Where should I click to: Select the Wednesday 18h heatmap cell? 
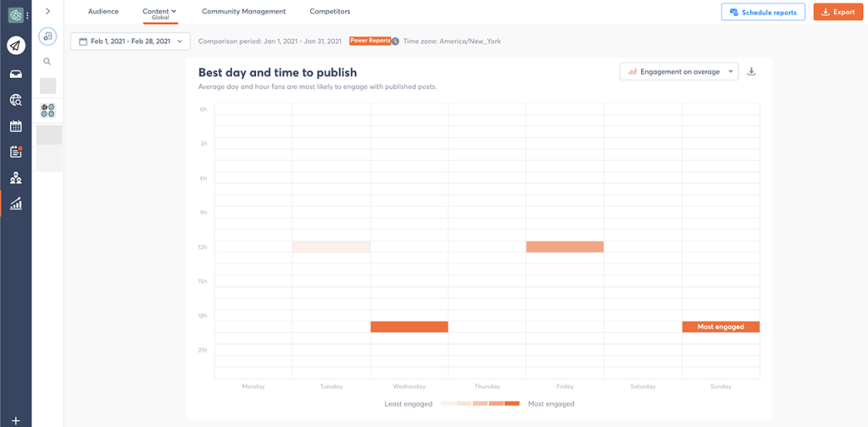(409, 327)
